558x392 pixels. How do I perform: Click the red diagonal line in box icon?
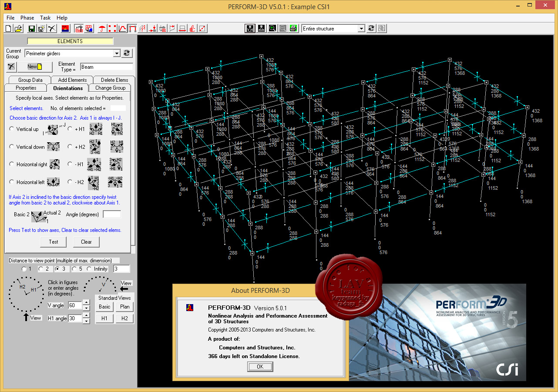(x=202, y=29)
